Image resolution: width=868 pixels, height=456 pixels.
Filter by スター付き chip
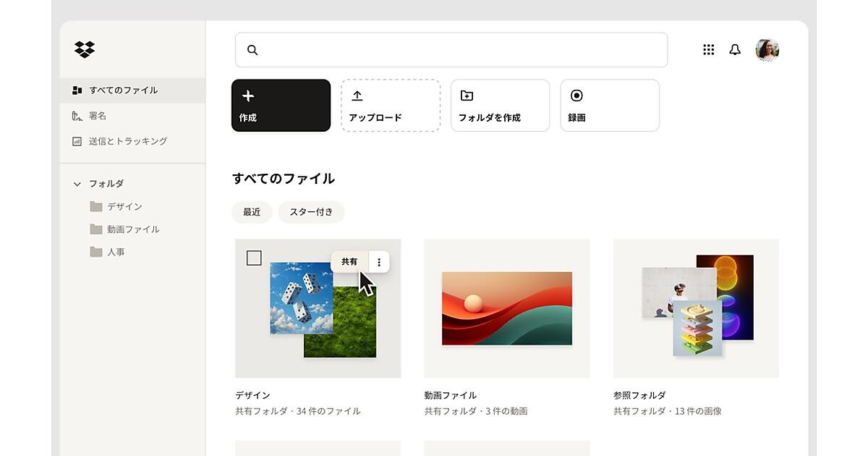tap(311, 212)
